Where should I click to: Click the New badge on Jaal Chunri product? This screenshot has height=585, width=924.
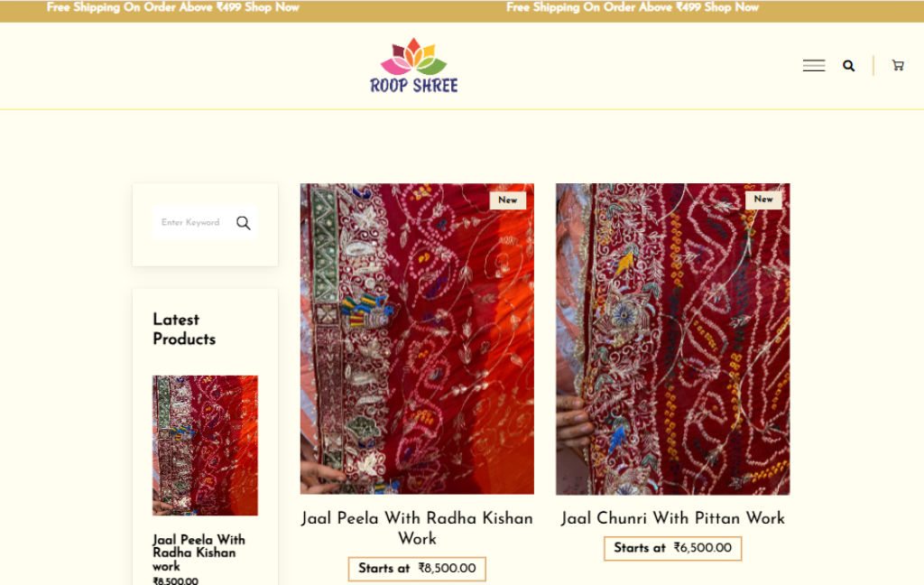point(763,200)
